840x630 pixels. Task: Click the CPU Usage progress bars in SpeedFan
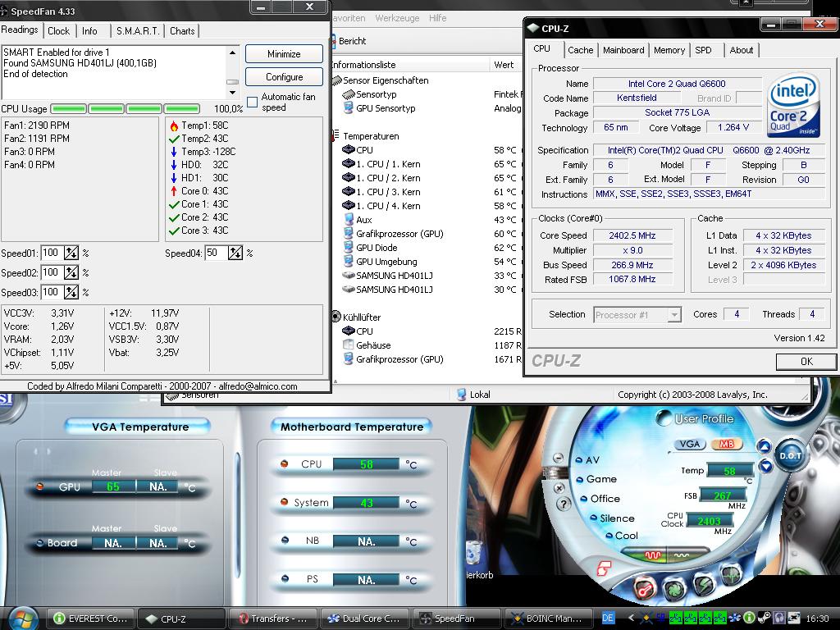[x=126, y=109]
